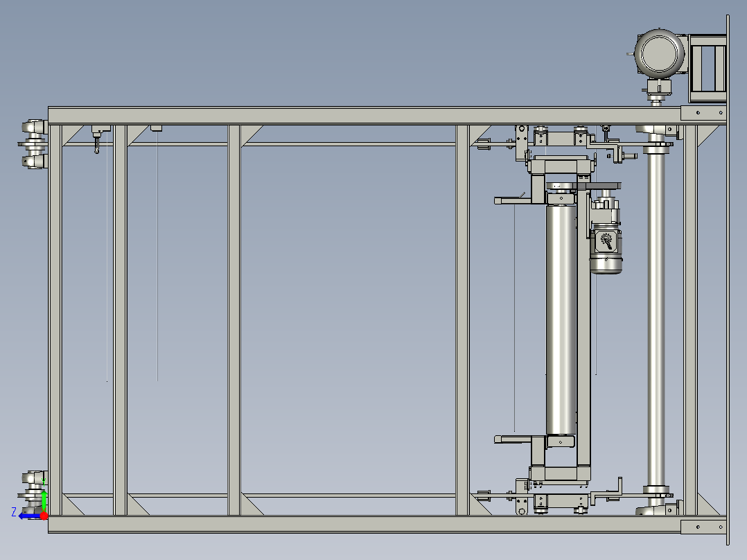Click the red origin point of triad
Screen dimensions: 747x560
click(x=44, y=516)
